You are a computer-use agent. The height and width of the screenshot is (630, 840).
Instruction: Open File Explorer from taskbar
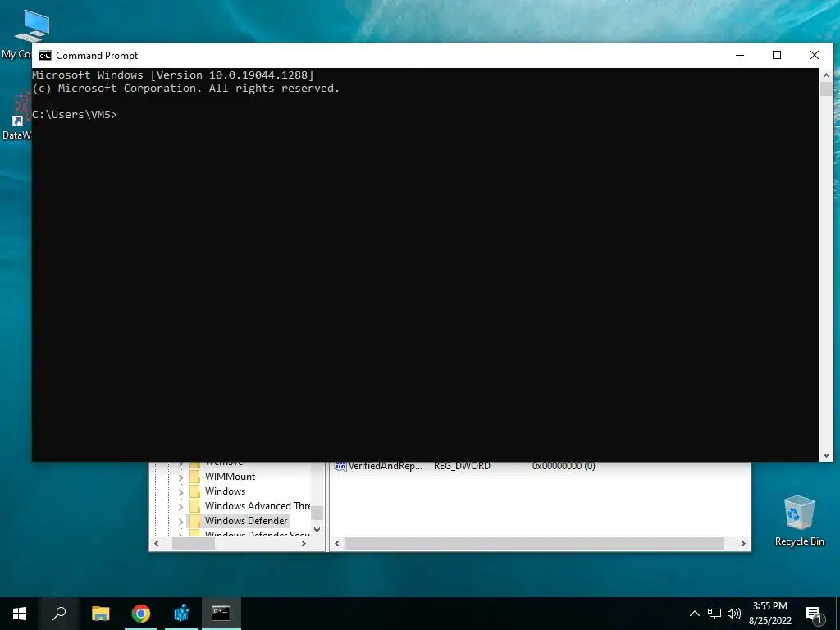coord(101,614)
